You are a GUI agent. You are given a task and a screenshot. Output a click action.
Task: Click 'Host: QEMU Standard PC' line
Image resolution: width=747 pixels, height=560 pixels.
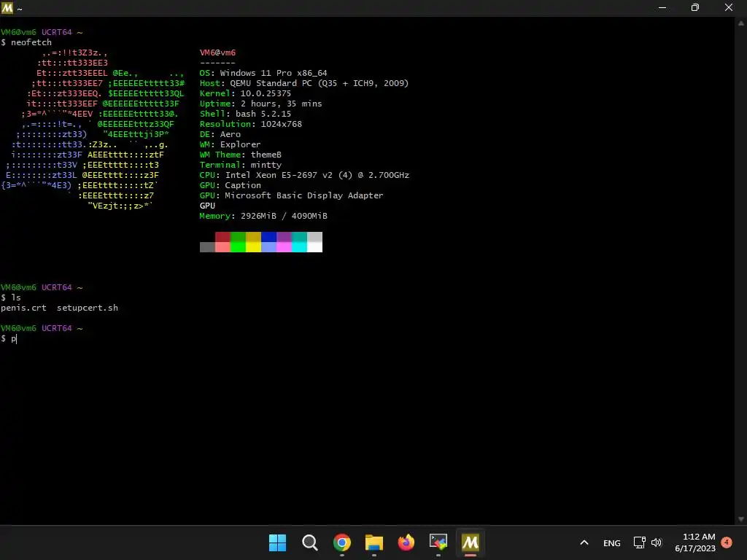304,83
